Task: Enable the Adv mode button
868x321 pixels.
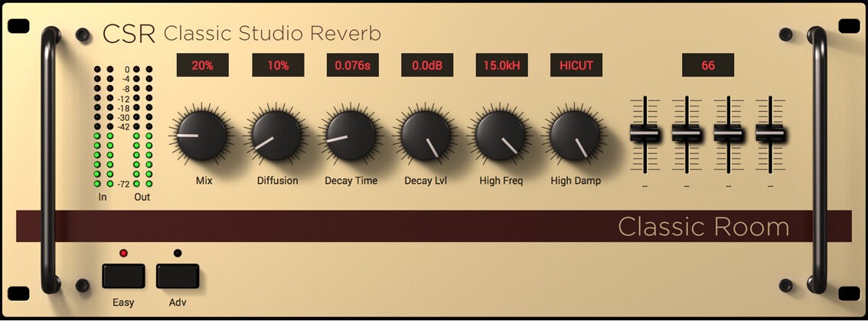Action: click(x=178, y=276)
